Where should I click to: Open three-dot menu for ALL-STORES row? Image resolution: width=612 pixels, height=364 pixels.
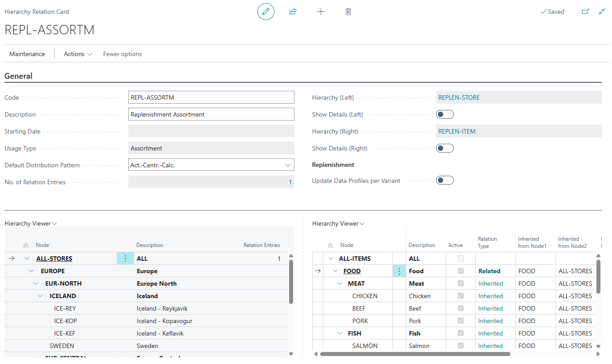coord(125,259)
